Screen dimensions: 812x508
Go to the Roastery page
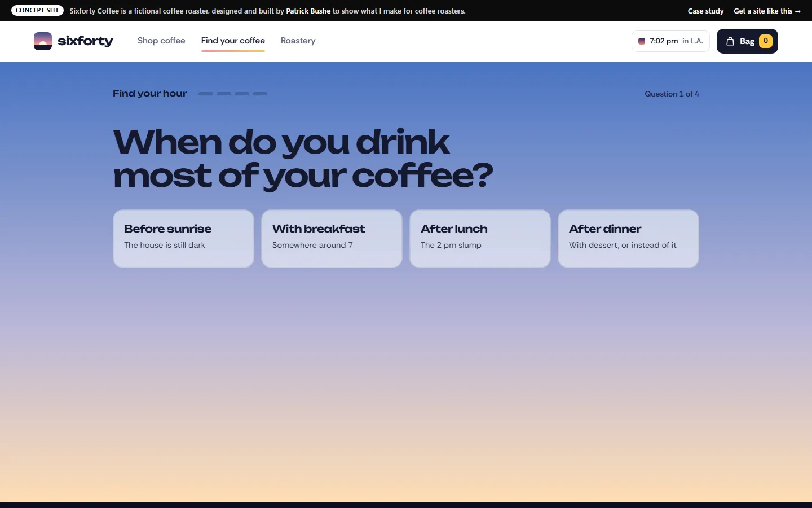click(298, 41)
